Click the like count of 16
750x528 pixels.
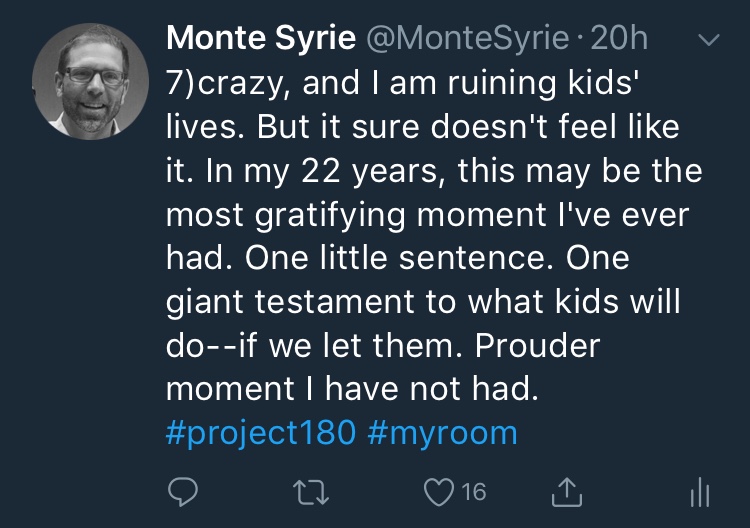474,490
